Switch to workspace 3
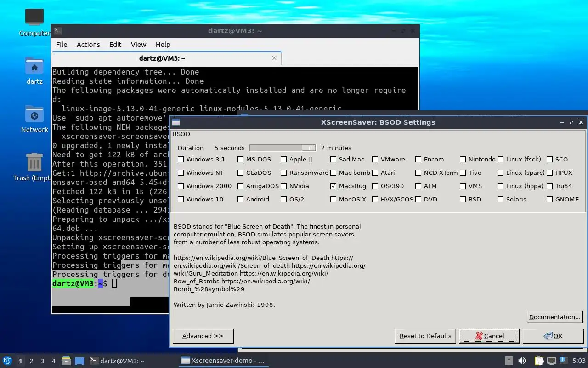Image resolution: width=588 pixels, height=368 pixels. tap(43, 361)
